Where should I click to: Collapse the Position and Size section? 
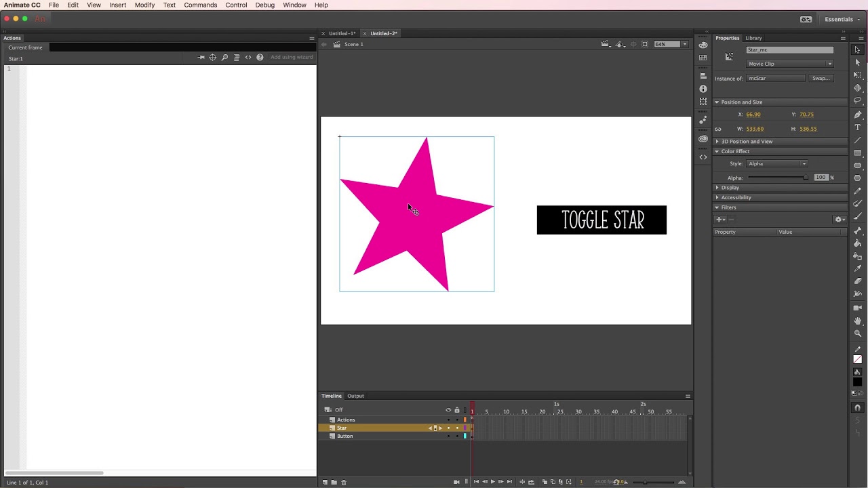point(717,102)
